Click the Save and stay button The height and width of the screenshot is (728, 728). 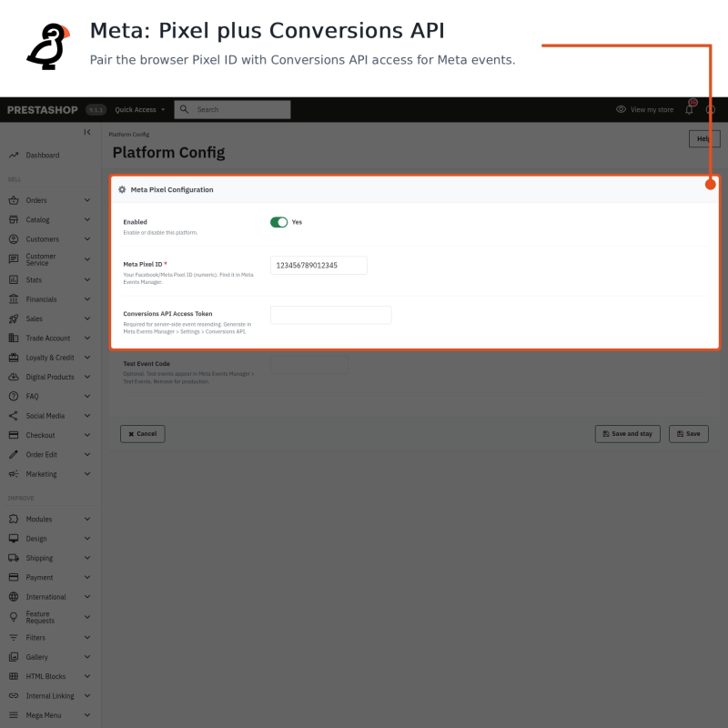point(628,434)
